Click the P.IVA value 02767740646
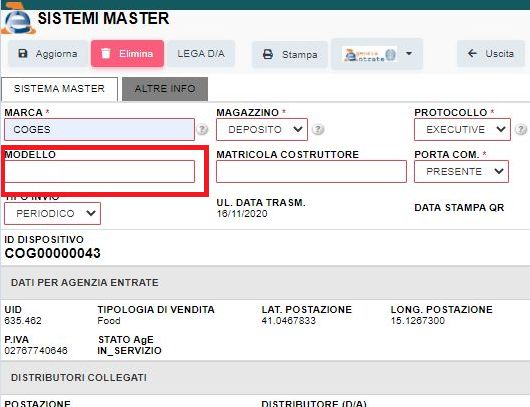530x407 pixels. point(36,351)
